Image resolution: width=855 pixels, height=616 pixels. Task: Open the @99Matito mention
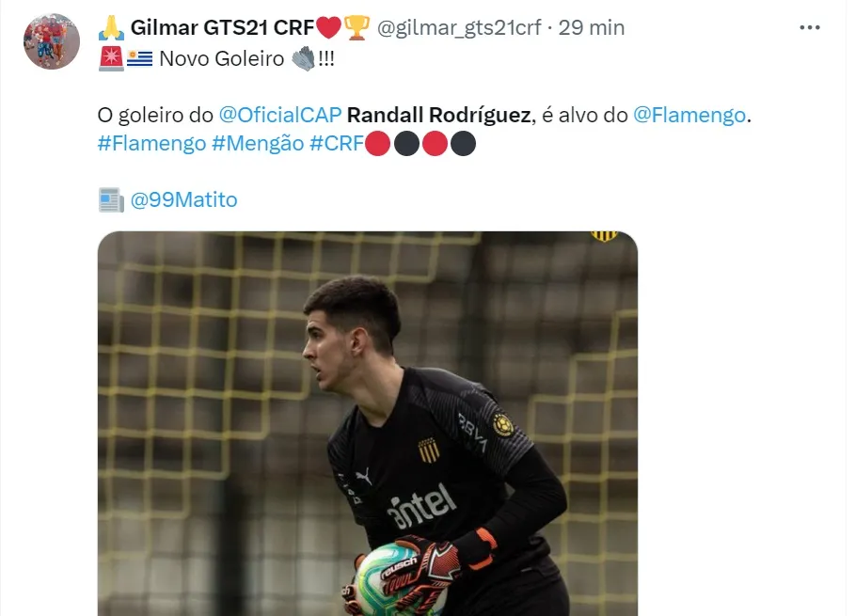(183, 199)
